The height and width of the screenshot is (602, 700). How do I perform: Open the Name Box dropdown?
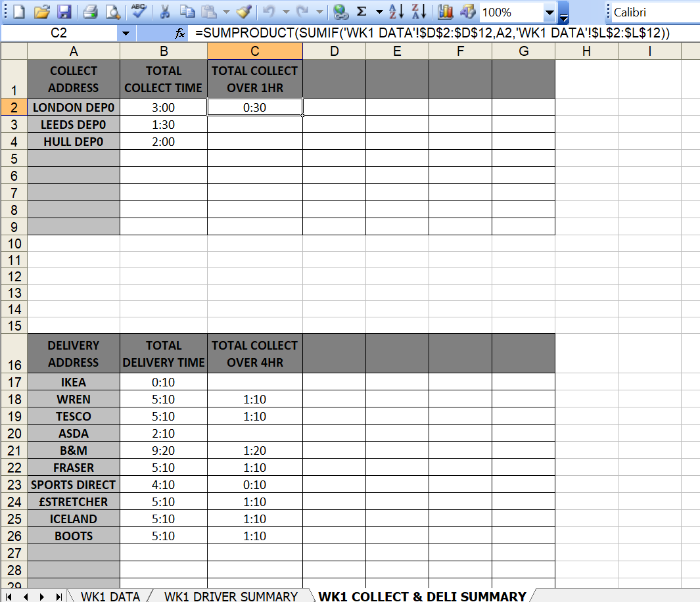point(125,32)
